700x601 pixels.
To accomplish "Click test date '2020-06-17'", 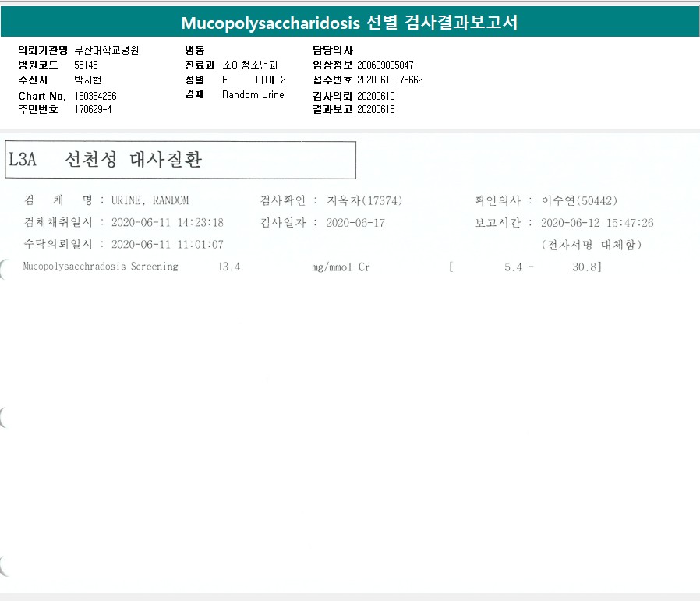I will pos(355,223).
